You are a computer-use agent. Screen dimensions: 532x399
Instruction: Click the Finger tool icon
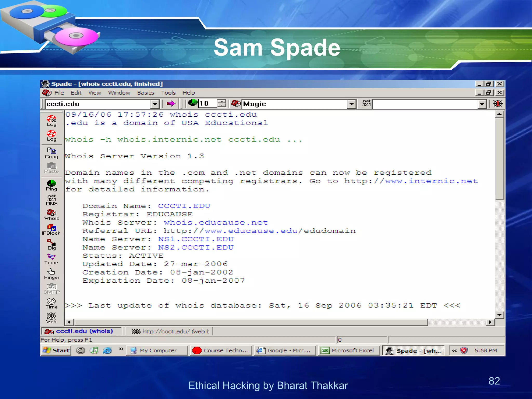click(51, 274)
